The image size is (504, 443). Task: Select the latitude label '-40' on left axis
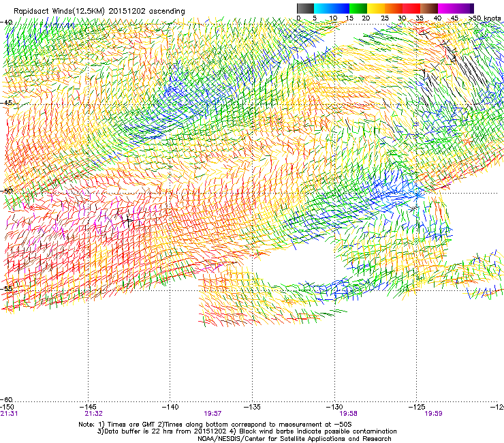tap(6, 22)
